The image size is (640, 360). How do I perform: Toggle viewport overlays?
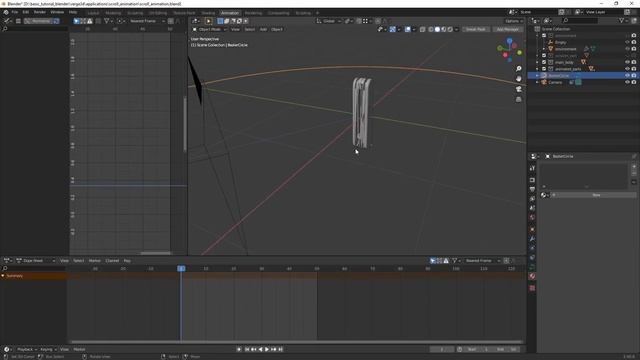tap(407, 29)
